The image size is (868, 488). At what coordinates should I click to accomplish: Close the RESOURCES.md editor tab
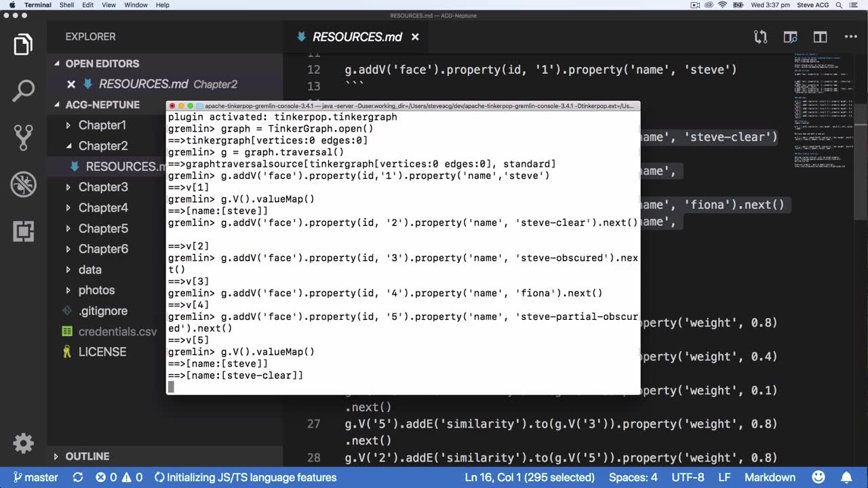tap(415, 37)
